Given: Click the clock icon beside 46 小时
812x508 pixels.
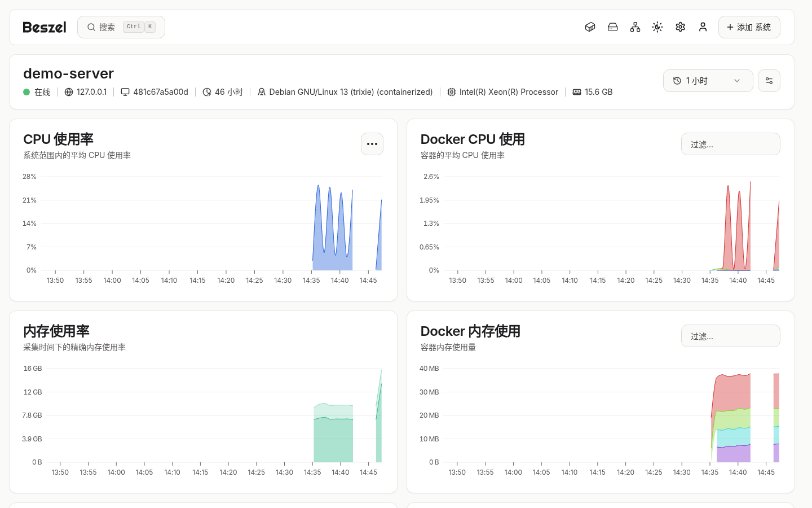Looking at the screenshot, I should tap(207, 92).
